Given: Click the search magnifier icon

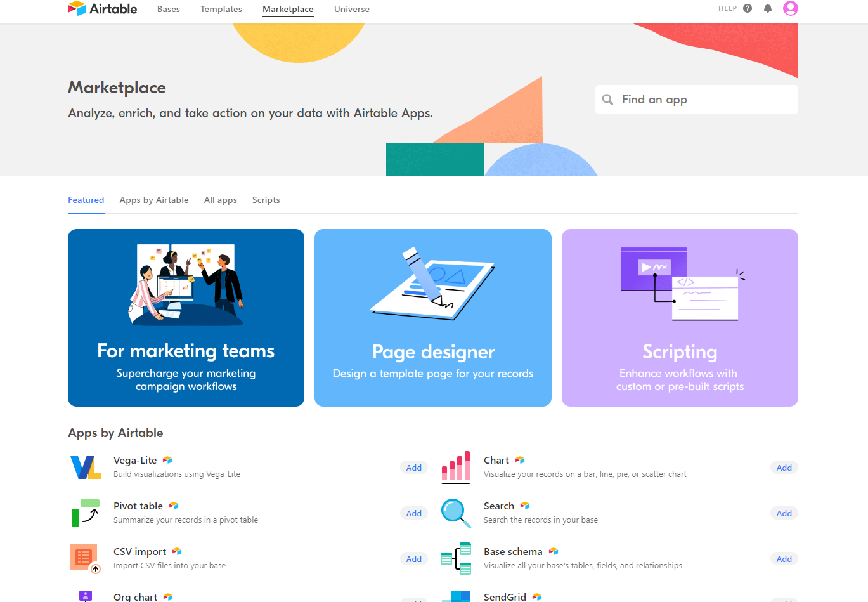Looking at the screenshot, I should click(x=607, y=100).
